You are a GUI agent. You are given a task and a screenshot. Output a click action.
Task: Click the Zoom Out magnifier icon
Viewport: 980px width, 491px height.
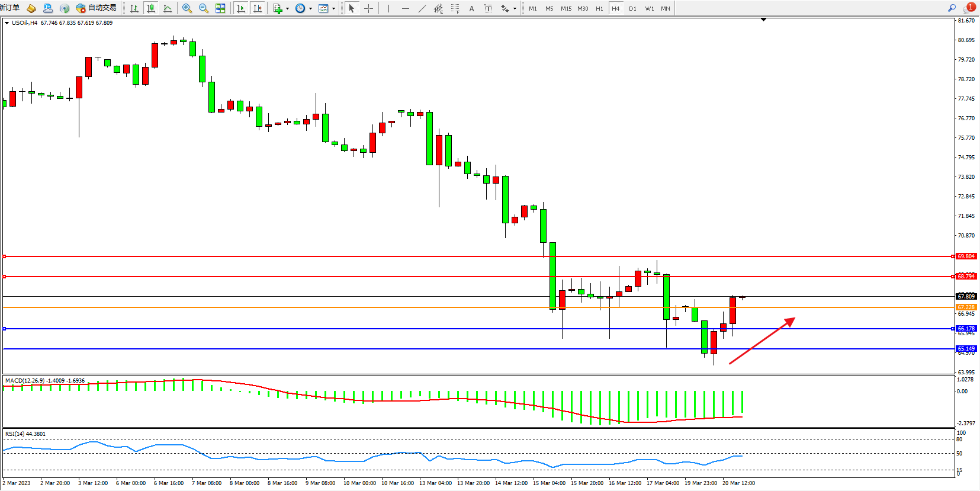coord(204,8)
